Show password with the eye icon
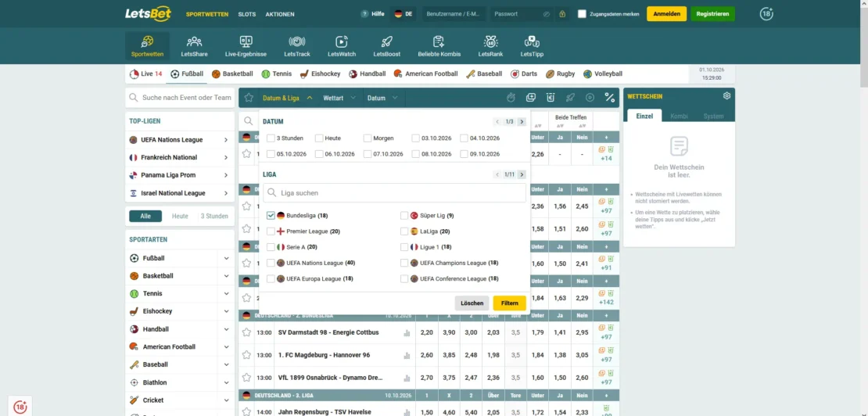Screen dimensions: 868x416 (x=547, y=14)
